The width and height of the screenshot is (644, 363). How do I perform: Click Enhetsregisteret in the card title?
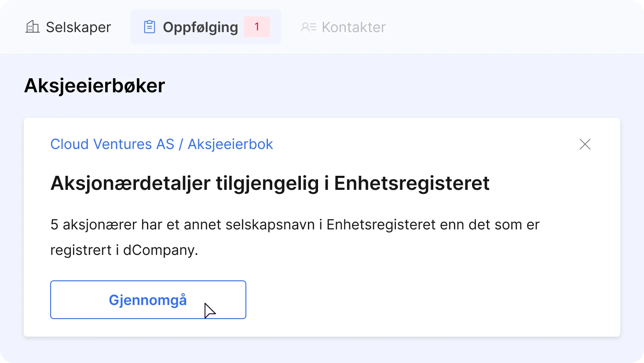pos(412,183)
